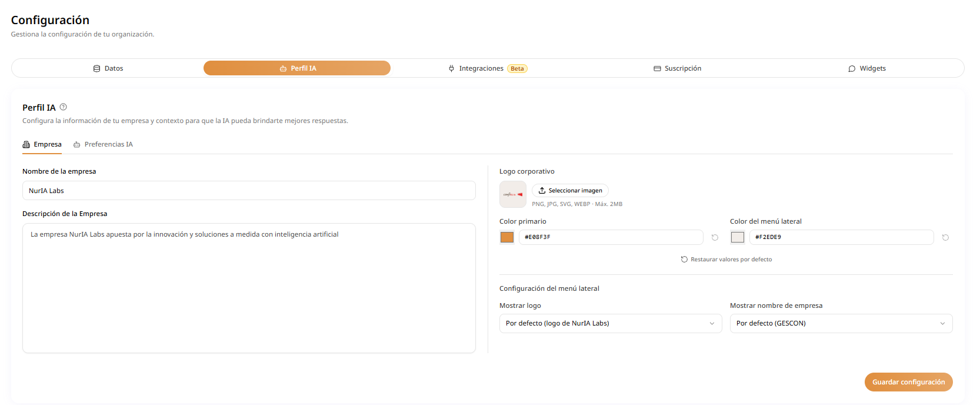Click the Configuración del menú lateral heading
The height and width of the screenshot is (405, 980).
point(549,288)
